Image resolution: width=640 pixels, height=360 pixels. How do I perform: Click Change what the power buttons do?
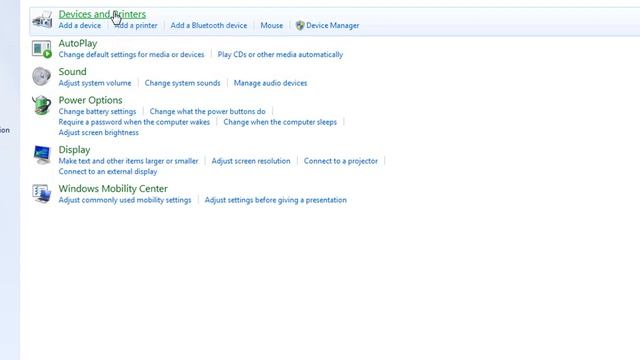point(207,111)
